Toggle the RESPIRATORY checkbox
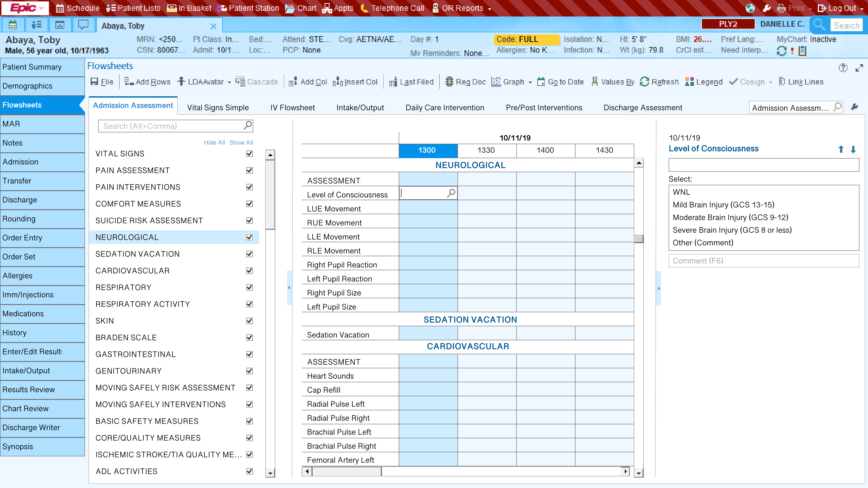 pyautogui.click(x=249, y=287)
